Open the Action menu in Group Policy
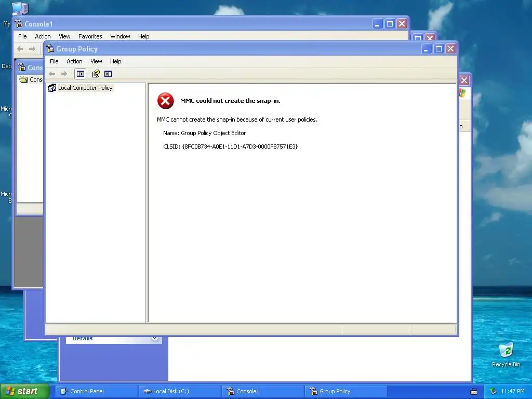532x399 pixels. (74, 61)
